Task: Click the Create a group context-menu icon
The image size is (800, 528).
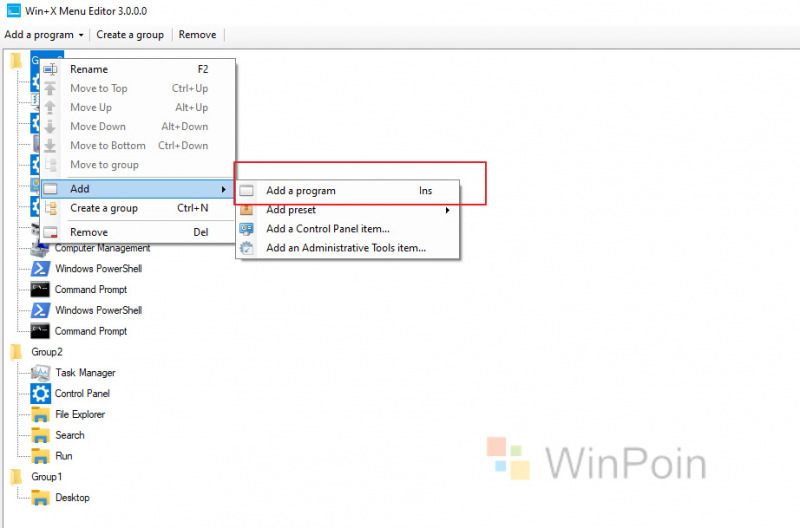Action: tap(51, 208)
